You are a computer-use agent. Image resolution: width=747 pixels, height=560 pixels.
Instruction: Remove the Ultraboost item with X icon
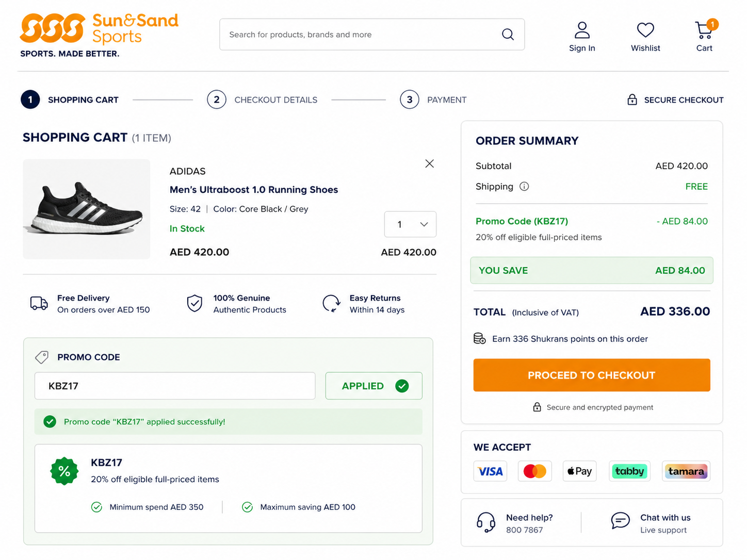[x=429, y=163]
